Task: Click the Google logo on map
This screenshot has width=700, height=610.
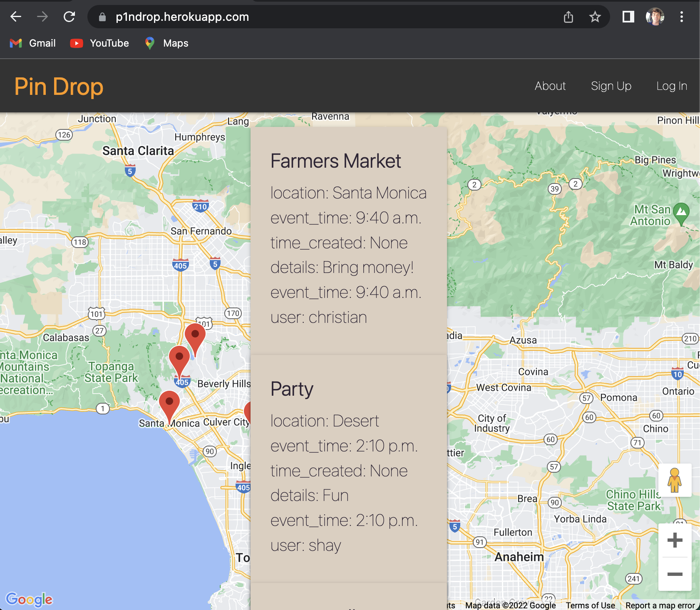Action: (x=29, y=599)
